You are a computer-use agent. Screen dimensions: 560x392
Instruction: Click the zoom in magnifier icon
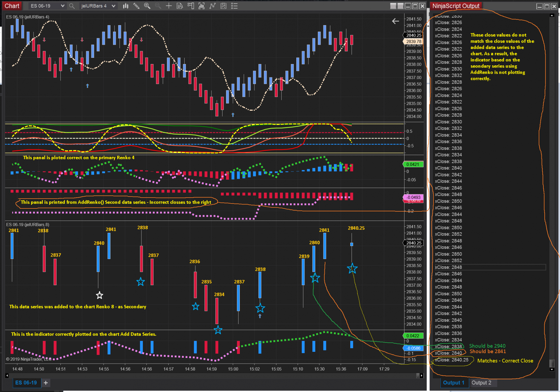[x=147, y=6]
